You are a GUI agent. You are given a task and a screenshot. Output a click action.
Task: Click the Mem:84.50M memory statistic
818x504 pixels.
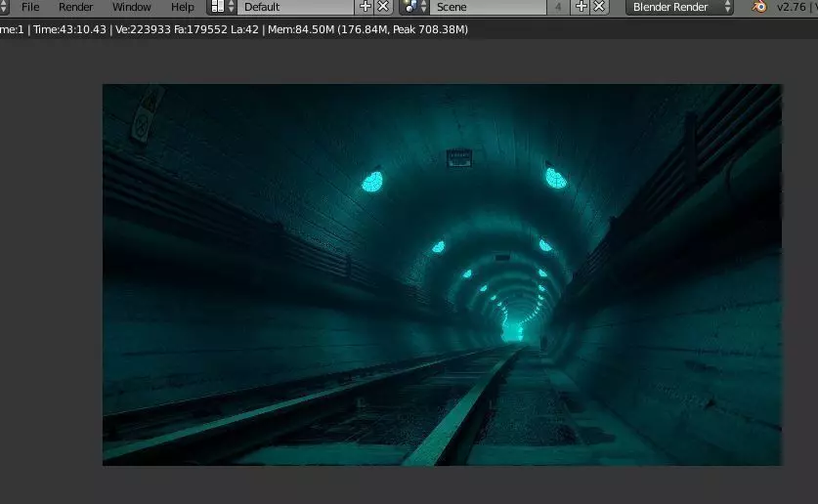pos(301,29)
